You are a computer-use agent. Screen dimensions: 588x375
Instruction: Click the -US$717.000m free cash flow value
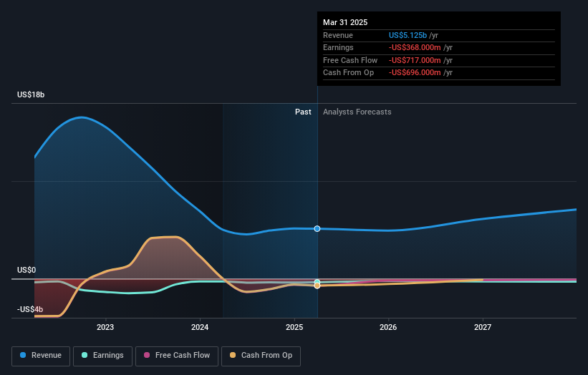click(415, 60)
